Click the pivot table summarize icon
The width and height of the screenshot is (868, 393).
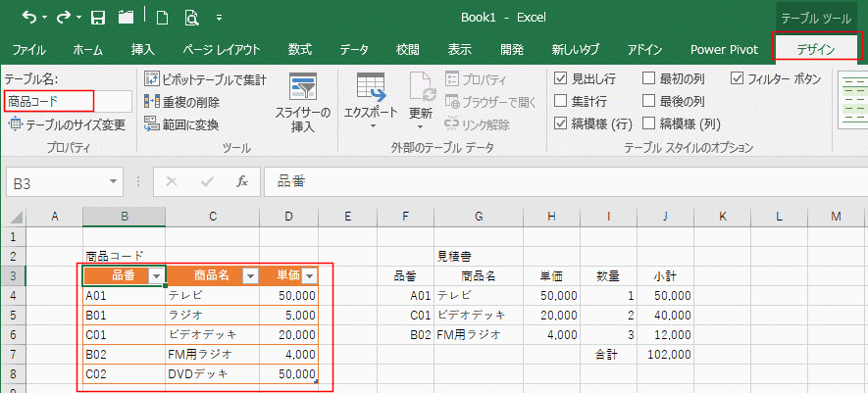pyautogui.click(x=152, y=78)
